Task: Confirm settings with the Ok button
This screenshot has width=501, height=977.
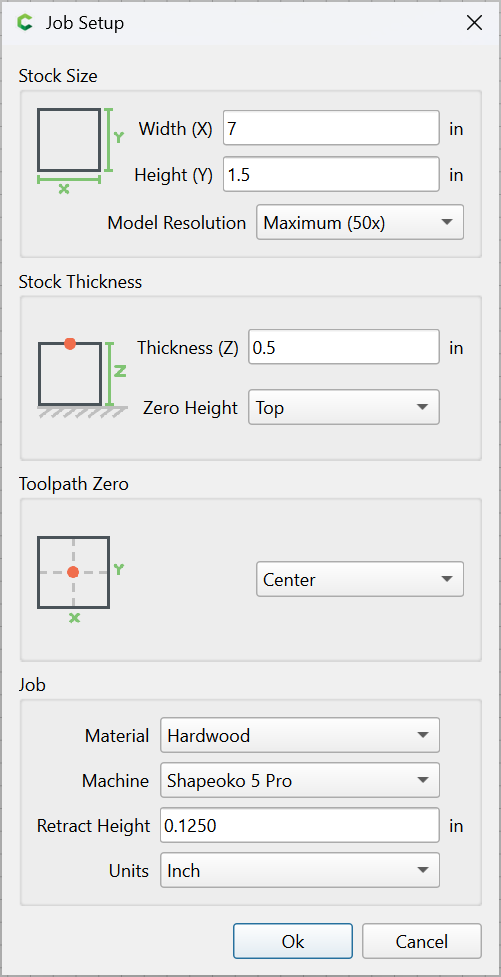Action: point(293,941)
